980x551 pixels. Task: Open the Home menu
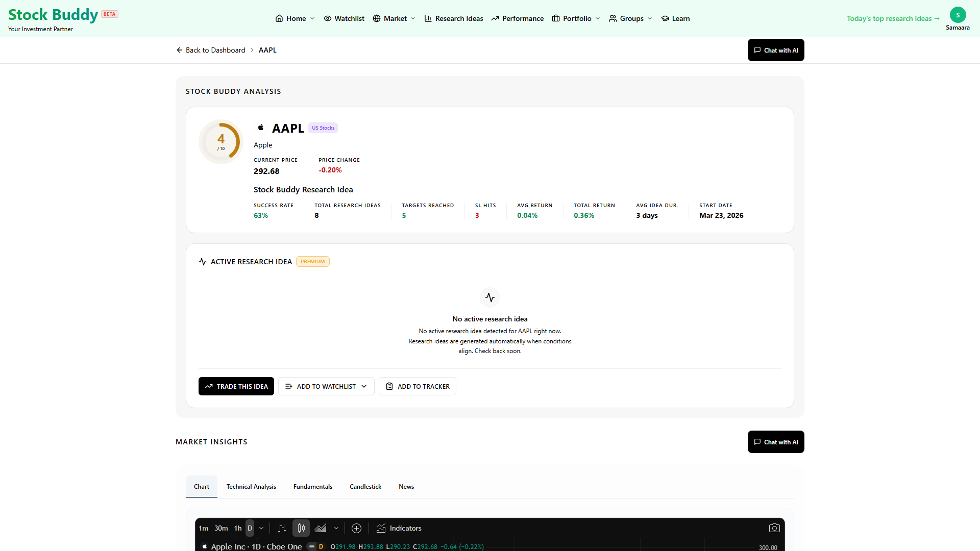(x=295, y=18)
